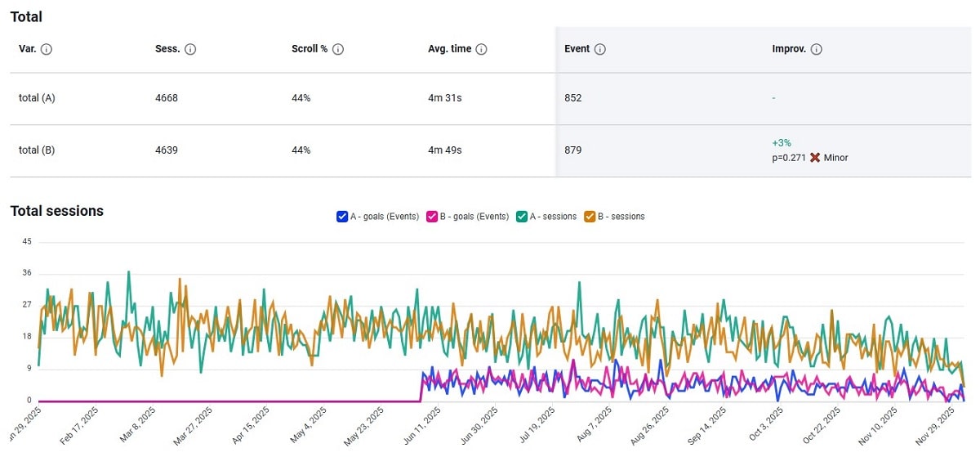Click the info icon beside Avg. time
The width and height of the screenshot is (980, 457).
(482, 49)
